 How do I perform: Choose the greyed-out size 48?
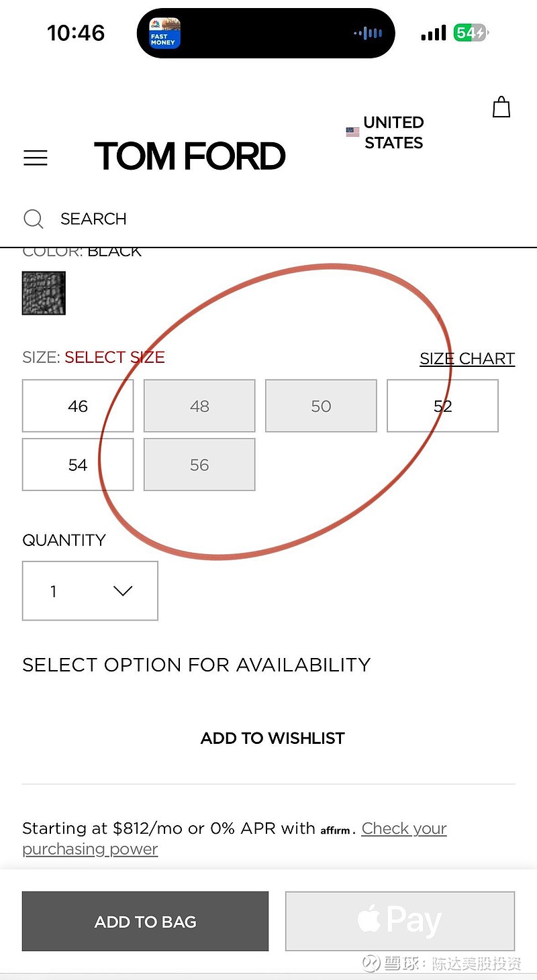pyautogui.click(x=199, y=406)
